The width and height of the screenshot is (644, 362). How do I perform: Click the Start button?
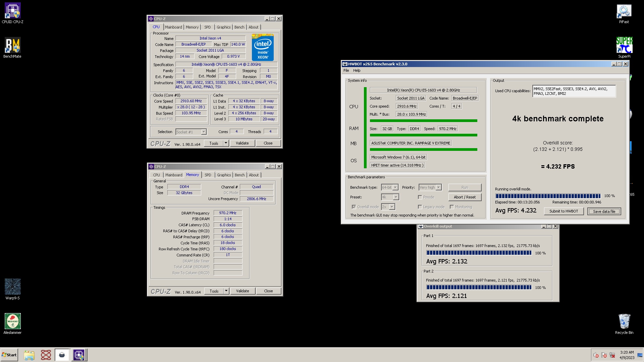coord(9,355)
